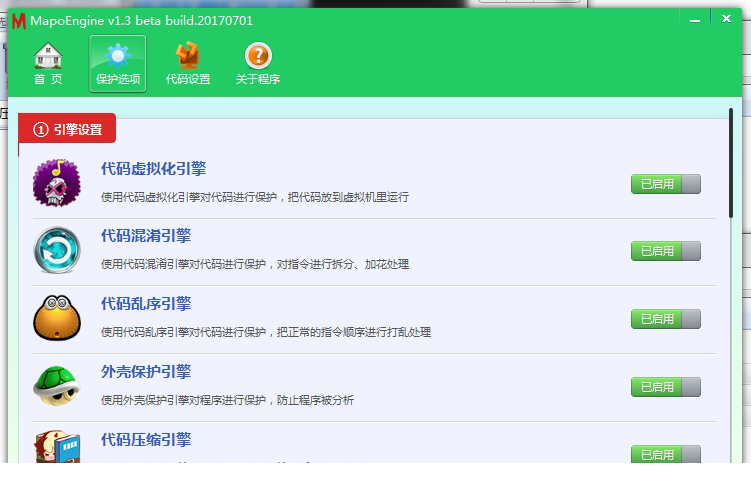751x481 pixels.
Task: Click the compression engine character icon
Action: point(57,447)
